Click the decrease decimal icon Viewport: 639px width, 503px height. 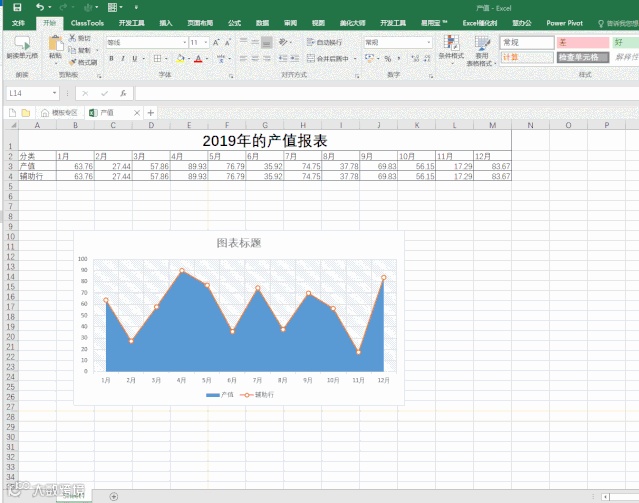click(427, 59)
